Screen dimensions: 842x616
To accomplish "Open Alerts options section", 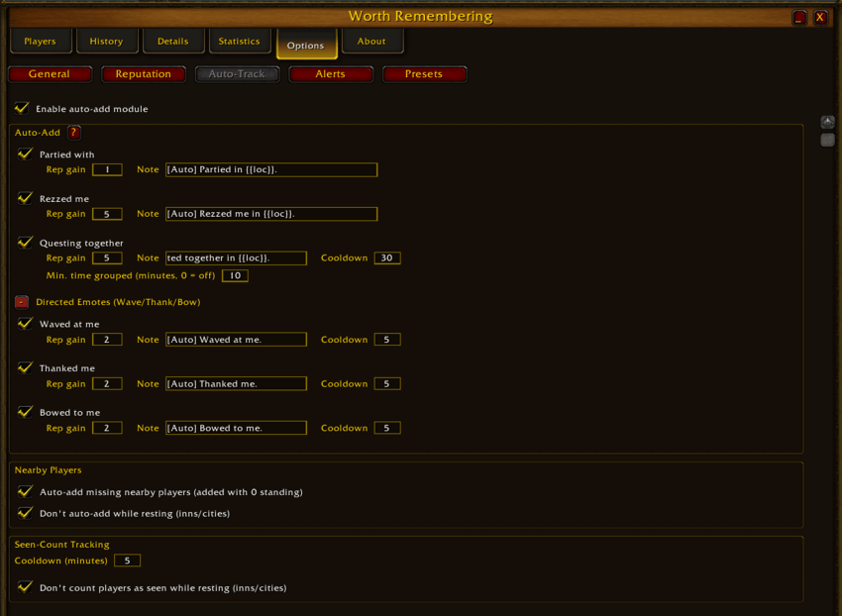I will click(330, 74).
